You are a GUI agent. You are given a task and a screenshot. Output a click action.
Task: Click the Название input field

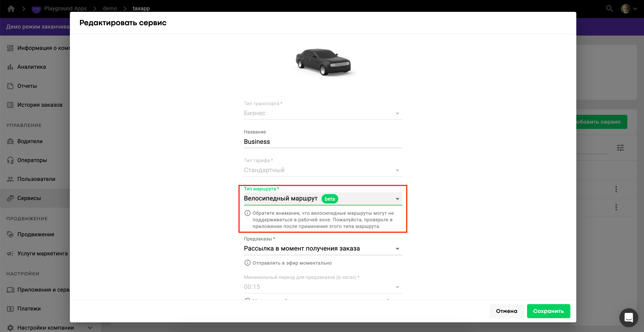(x=322, y=142)
